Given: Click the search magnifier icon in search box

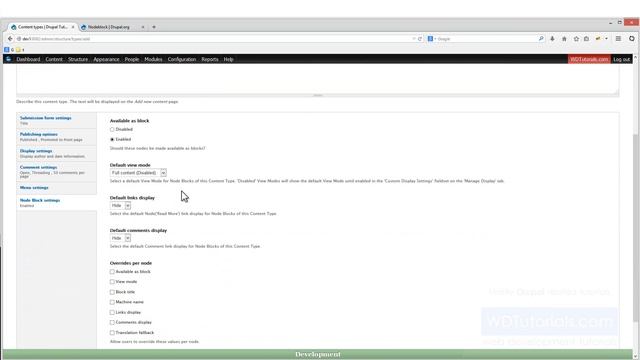Looking at the screenshot, I should pyautogui.click(x=541, y=39).
